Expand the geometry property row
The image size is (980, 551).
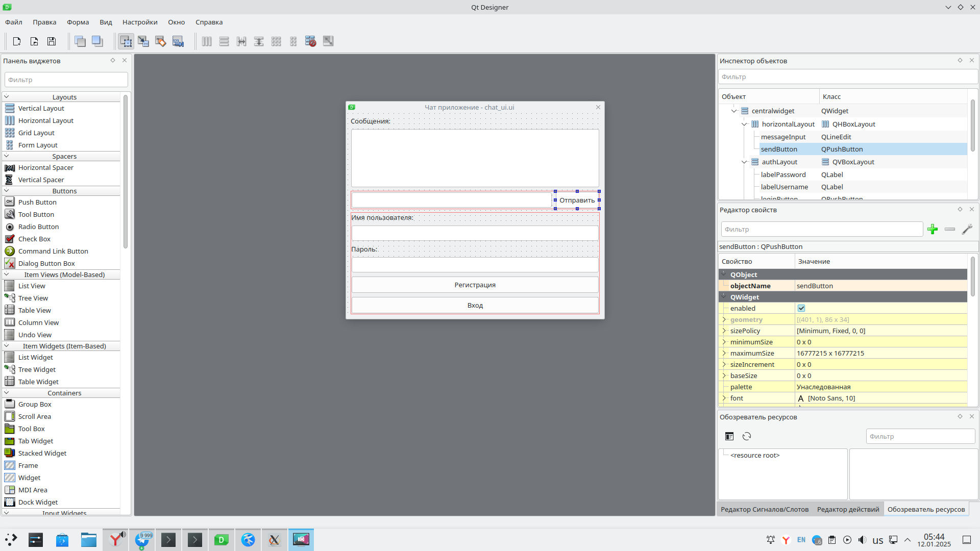pyautogui.click(x=724, y=319)
